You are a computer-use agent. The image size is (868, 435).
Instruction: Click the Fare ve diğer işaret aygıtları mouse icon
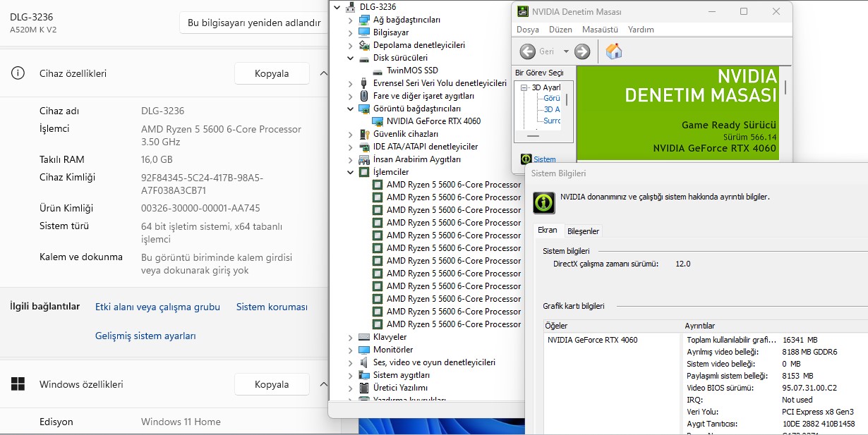click(364, 96)
